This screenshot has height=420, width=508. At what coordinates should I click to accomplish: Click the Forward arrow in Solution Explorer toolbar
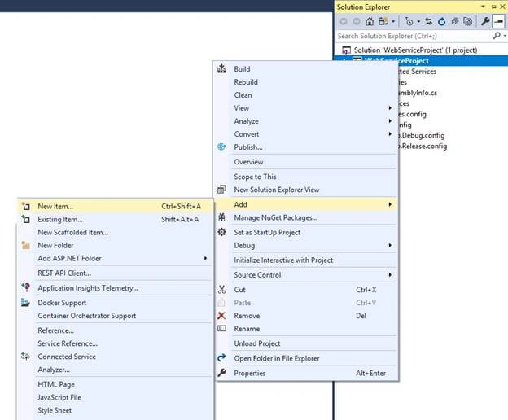point(357,21)
